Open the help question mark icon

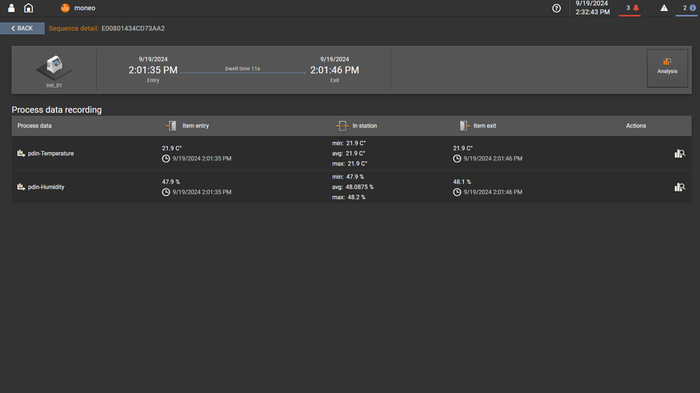(x=556, y=8)
